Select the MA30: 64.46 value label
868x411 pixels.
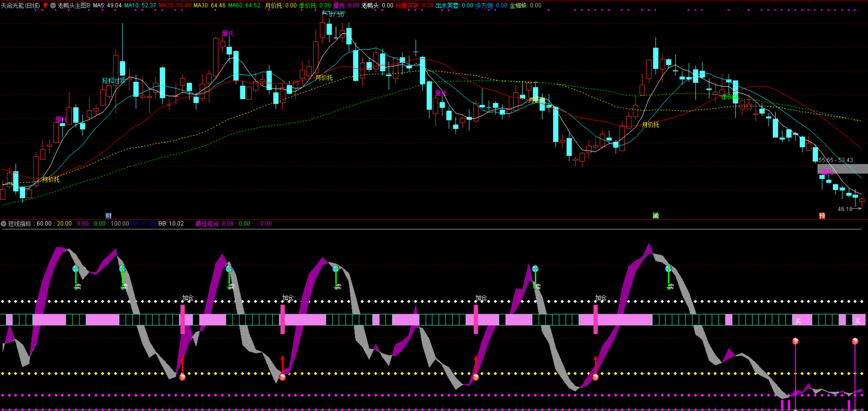coord(209,5)
